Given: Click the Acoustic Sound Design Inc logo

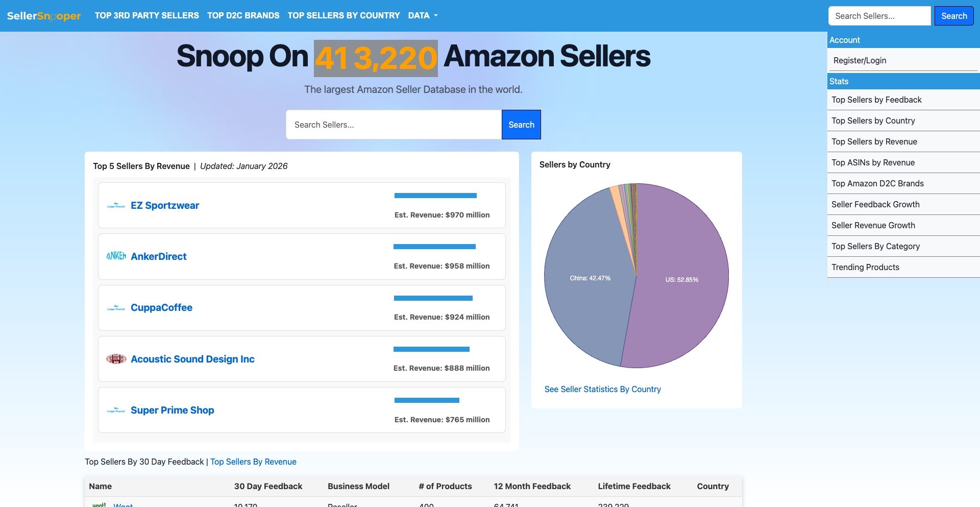Looking at the screenshot, I should tap(117, 358).
